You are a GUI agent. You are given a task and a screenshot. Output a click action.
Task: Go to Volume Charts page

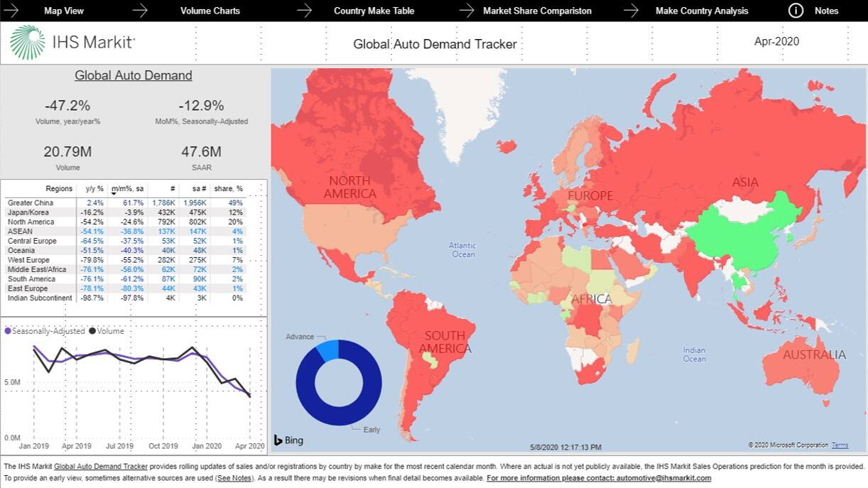click(210, 11)
